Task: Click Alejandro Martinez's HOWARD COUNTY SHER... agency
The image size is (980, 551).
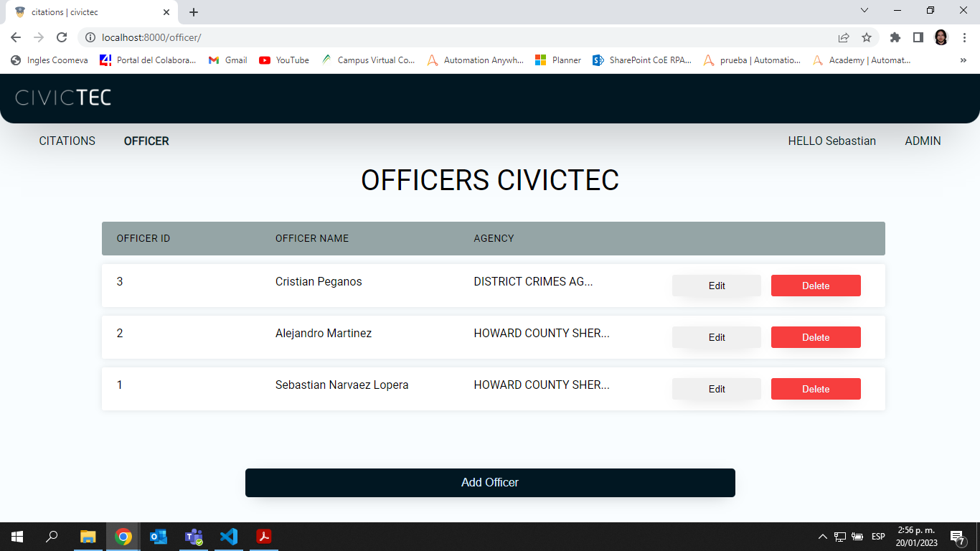Action: pyautogui.click(x=542, y=333)
